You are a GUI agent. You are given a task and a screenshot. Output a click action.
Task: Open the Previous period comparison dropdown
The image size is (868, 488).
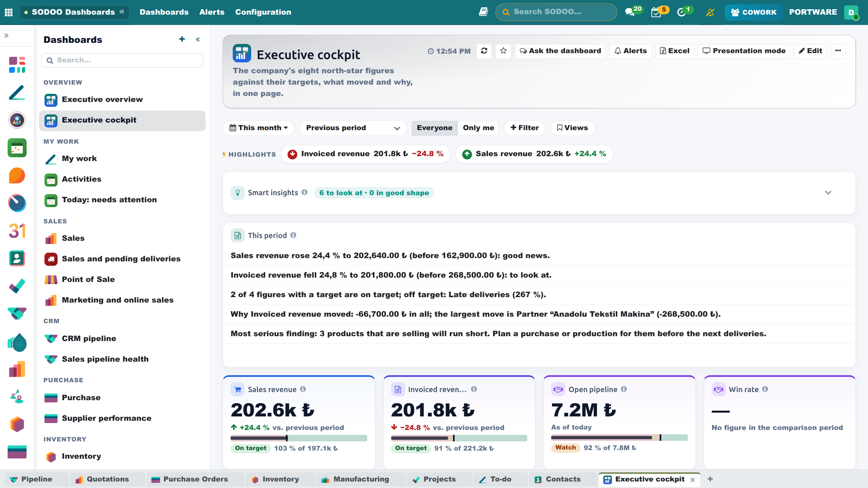[353, 128]
